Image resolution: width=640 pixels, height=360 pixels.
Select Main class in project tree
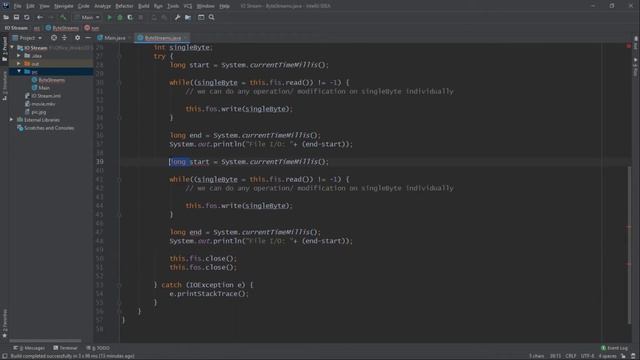point(41,88)
